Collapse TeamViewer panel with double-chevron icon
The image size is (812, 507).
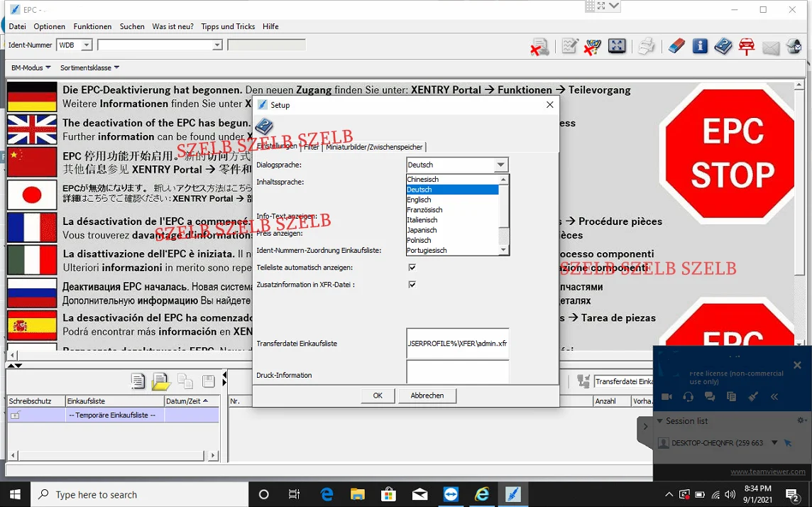(x=774, y=397)
